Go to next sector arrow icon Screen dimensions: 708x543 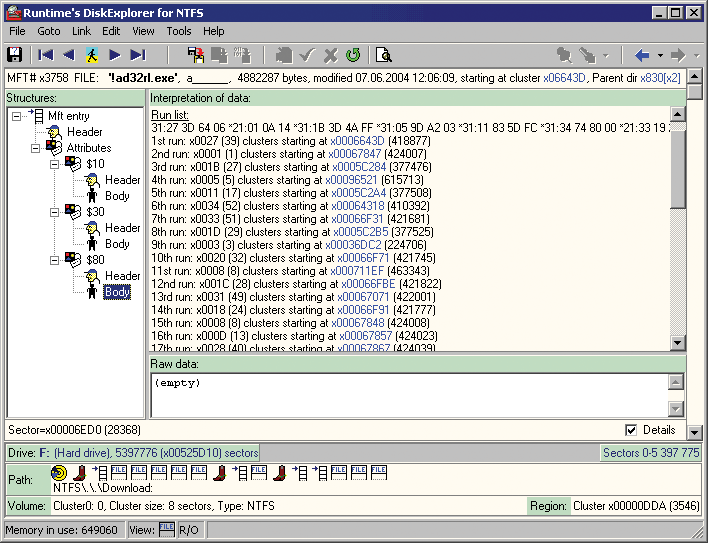click(x=115, y=55)
